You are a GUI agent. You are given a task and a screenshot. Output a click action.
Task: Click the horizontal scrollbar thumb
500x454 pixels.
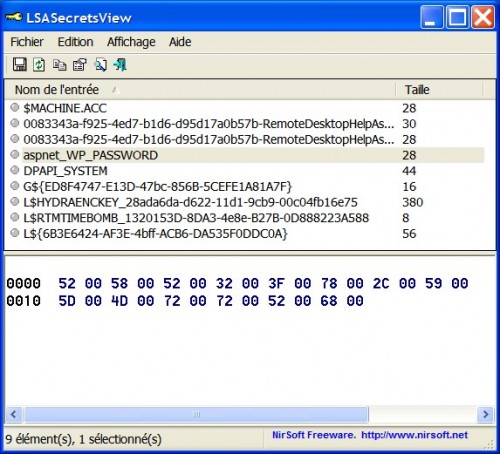point(197,414)
